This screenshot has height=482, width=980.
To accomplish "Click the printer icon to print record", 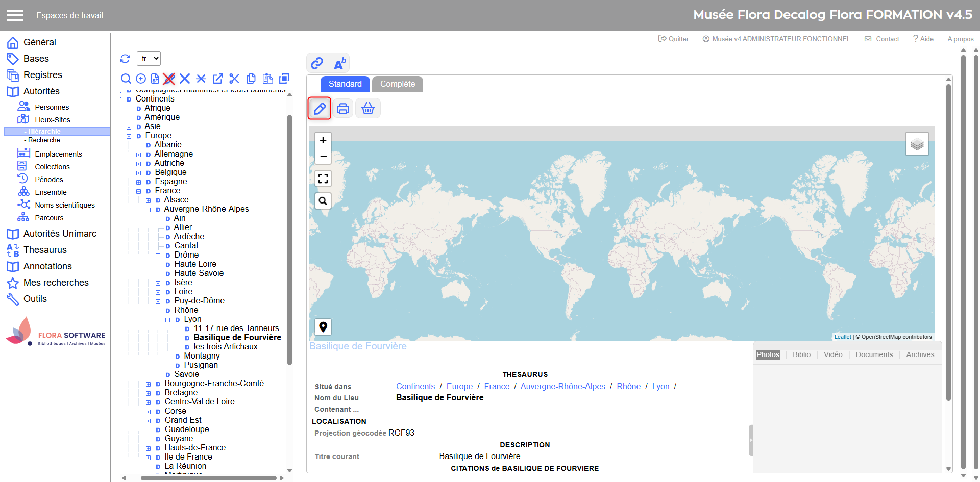I will (x=343, y=109).
